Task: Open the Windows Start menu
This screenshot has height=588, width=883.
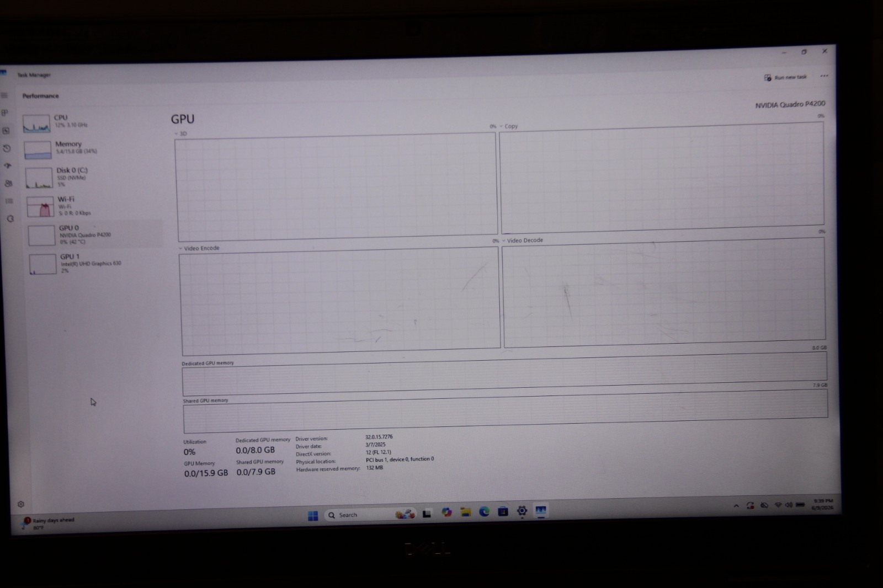Action: tap(313, 516)
